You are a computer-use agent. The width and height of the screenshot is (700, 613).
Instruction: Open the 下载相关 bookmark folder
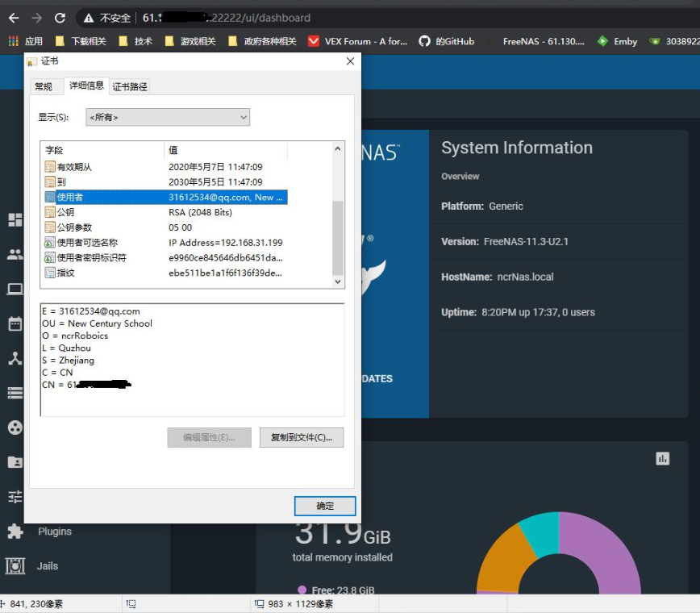(x=81, y=41)
